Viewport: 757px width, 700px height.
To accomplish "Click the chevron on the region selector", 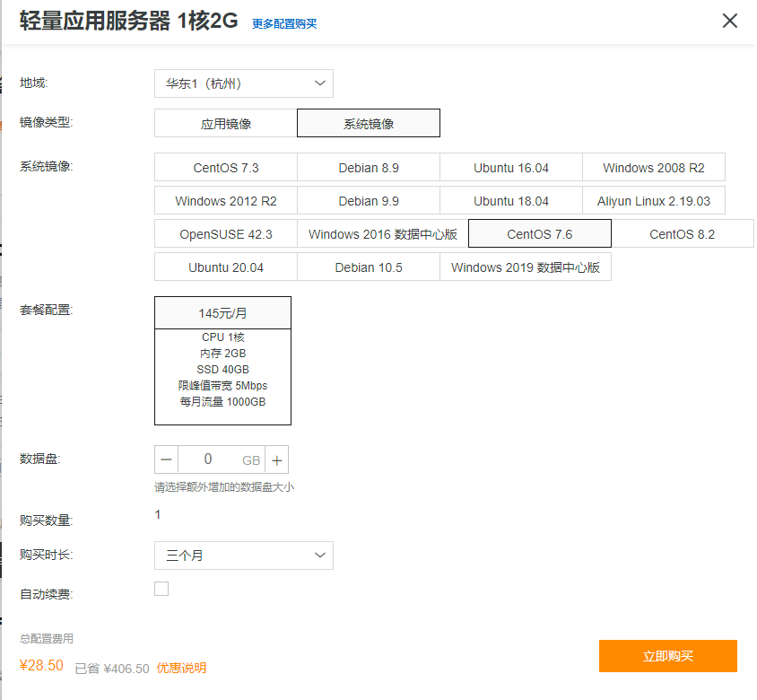I will coord(320,83).
